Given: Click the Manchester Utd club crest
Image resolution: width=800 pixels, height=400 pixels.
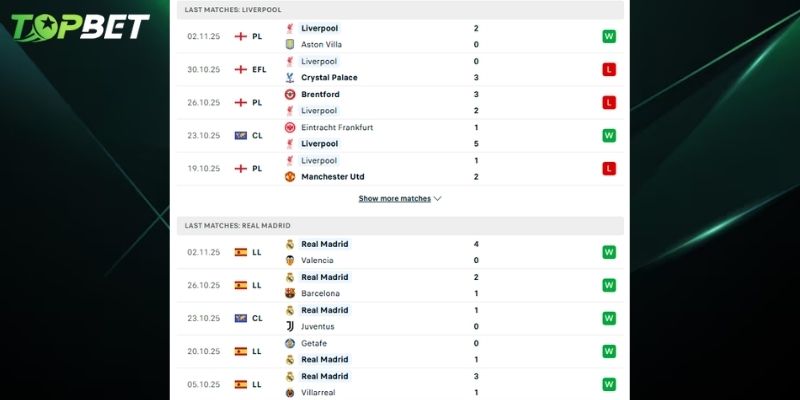Looking at the screenshot, I should point(291,176).
